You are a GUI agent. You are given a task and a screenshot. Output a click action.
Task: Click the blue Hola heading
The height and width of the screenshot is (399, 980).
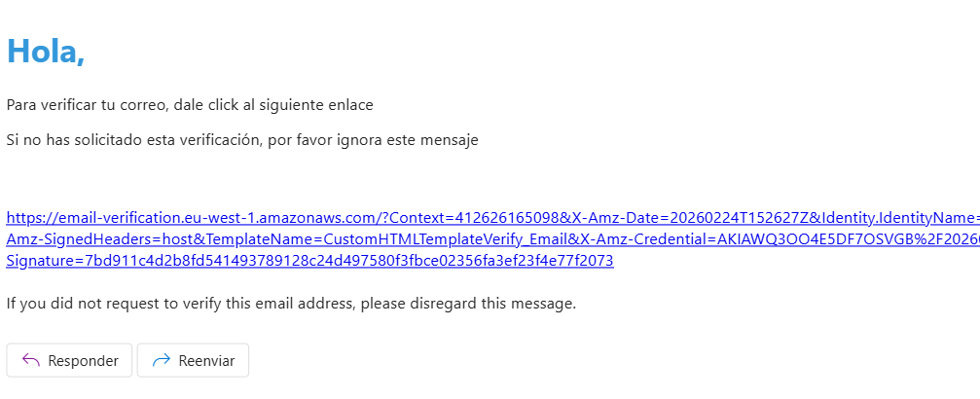click(x=46, y=51)
